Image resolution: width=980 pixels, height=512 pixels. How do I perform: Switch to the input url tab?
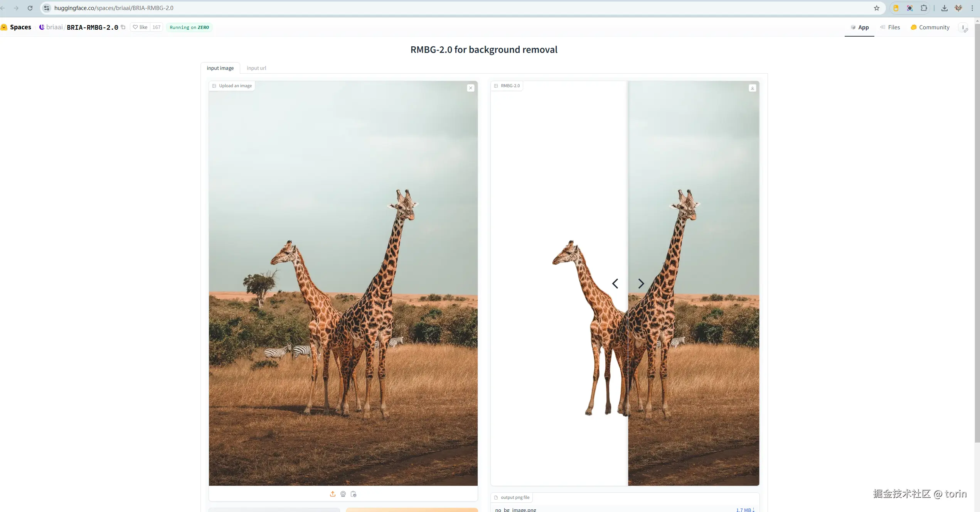256,68
